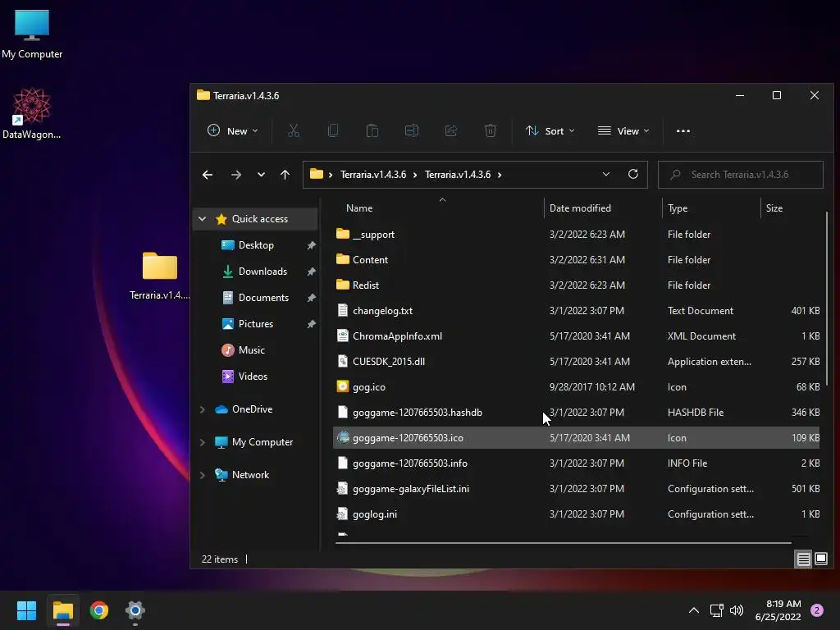840x630 pixels.
Task: Select goggame-galaxyFileList.ini file
Action: pyautogui.click(x=577, y=489)
